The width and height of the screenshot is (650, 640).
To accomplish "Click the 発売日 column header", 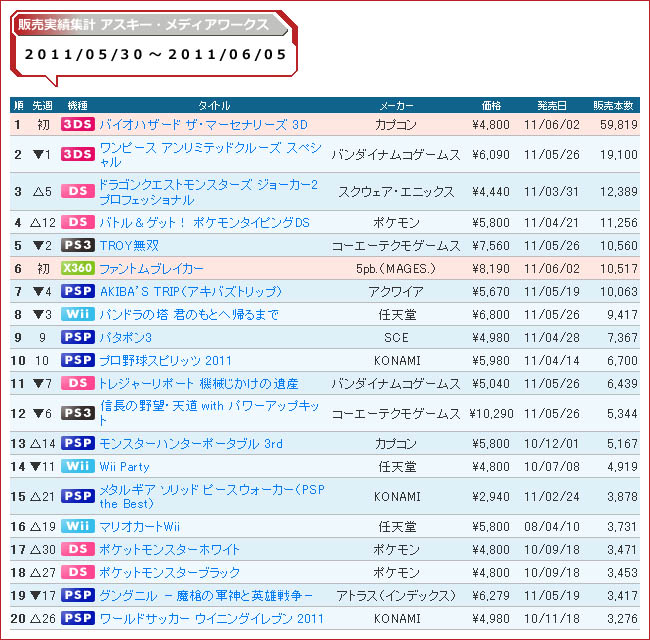I will coord(552,106).
